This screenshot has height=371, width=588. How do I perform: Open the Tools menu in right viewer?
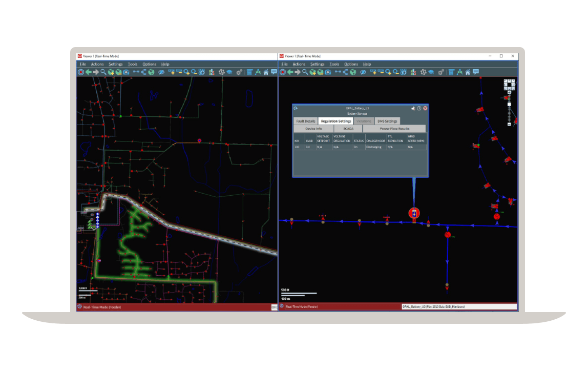click(334, 64)
